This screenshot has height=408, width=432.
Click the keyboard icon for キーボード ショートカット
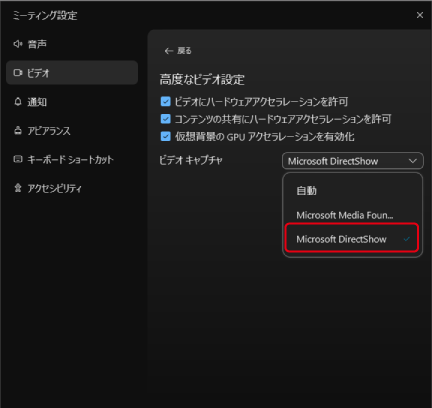pyautogui.click(x=18, y=159)
